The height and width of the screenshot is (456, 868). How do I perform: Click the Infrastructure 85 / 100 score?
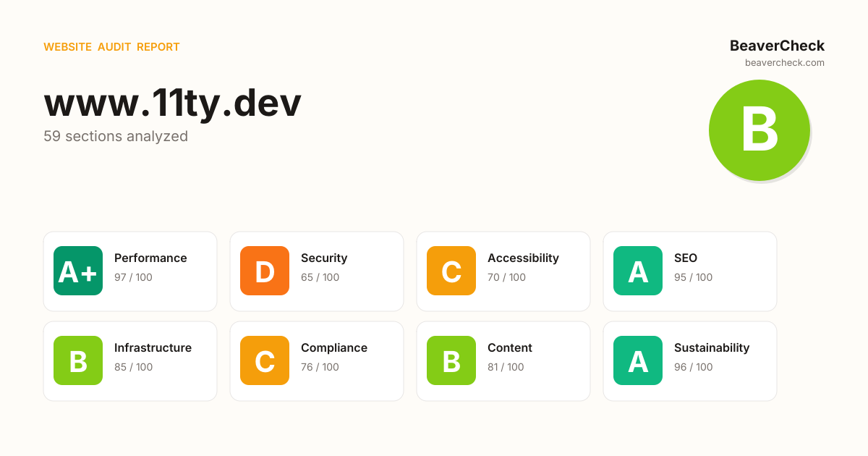tap(133, 367)
